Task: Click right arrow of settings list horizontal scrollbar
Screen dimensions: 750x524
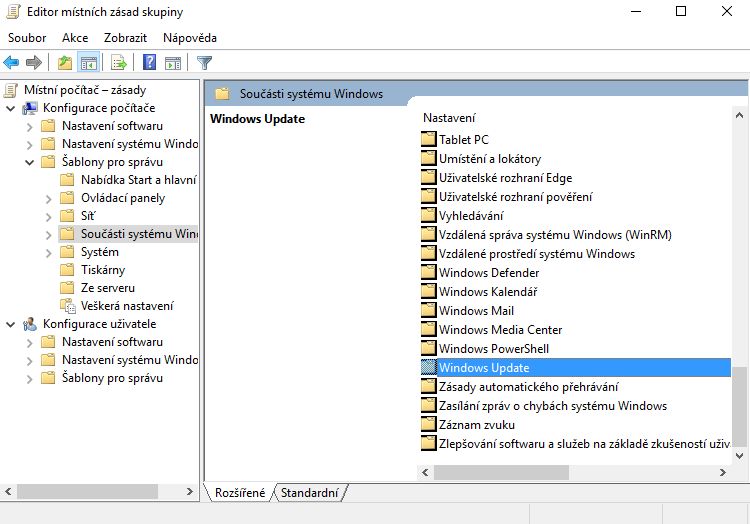Action: pyautogui.click(x=723, y=472)
